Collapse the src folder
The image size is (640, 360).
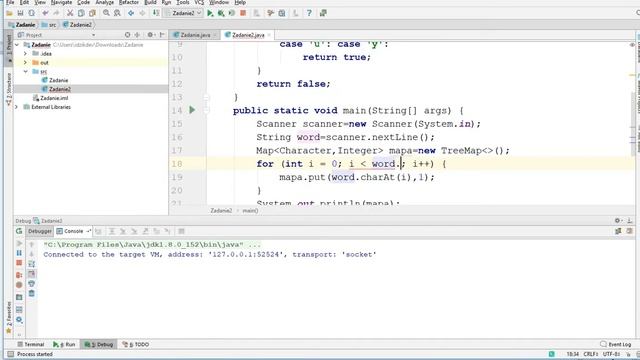click(x=25, y=72)
